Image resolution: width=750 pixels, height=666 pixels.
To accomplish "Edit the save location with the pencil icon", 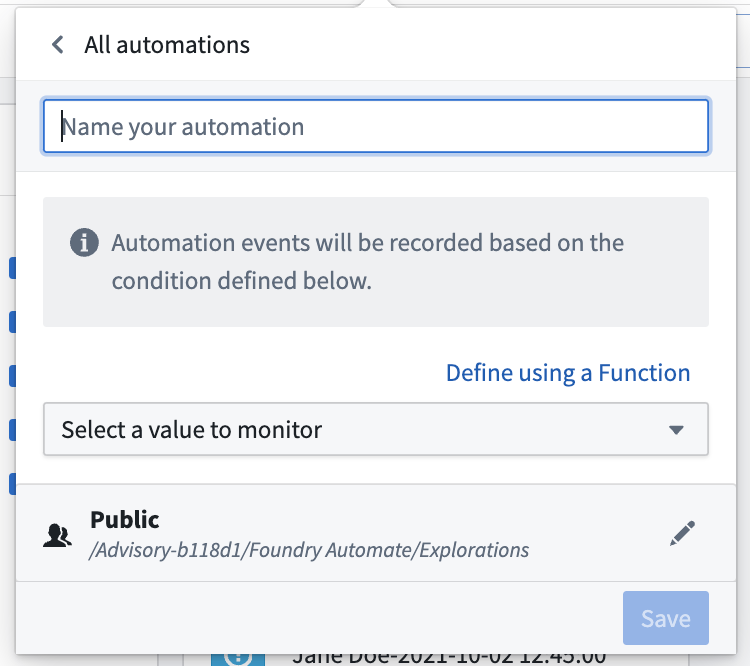I will pos(682,533).
